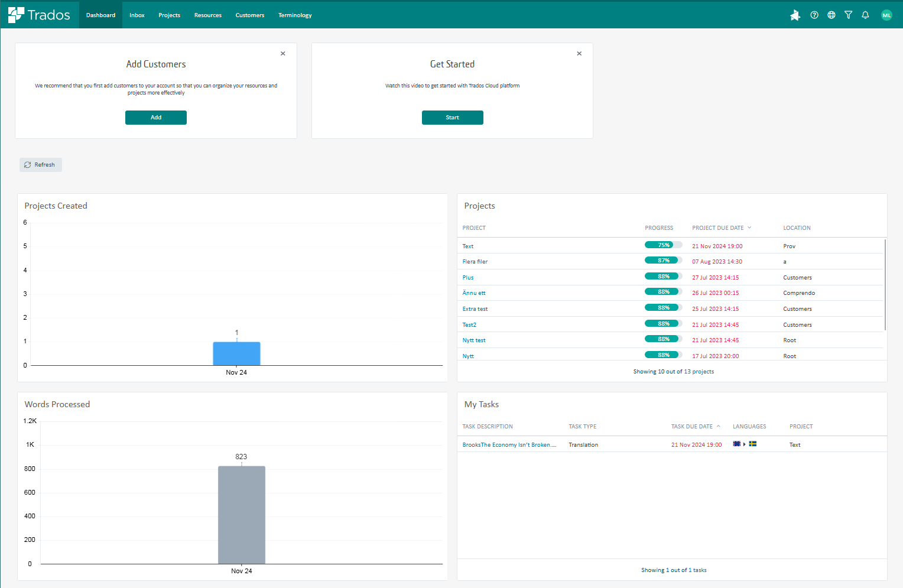Viewport: 903px width, 588px height.
Task: Open the triangular star icon in the header
Action: point(795,15)
